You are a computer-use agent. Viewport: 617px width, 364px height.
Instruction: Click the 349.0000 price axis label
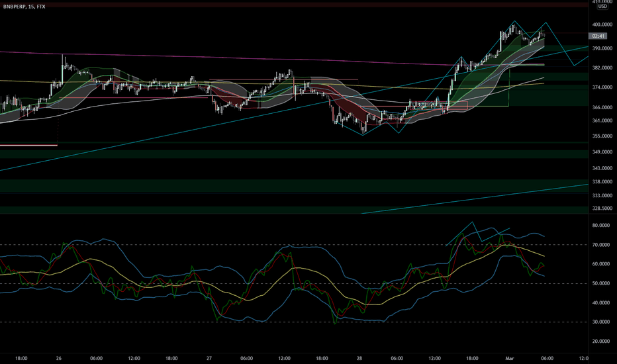pyautogui.click(x=602, y=152)
